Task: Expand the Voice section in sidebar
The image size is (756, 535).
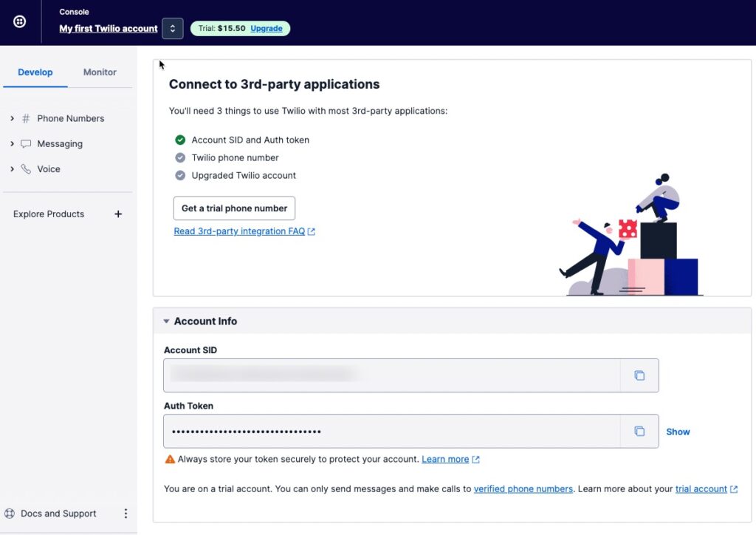Action: [x=11, y=168]
